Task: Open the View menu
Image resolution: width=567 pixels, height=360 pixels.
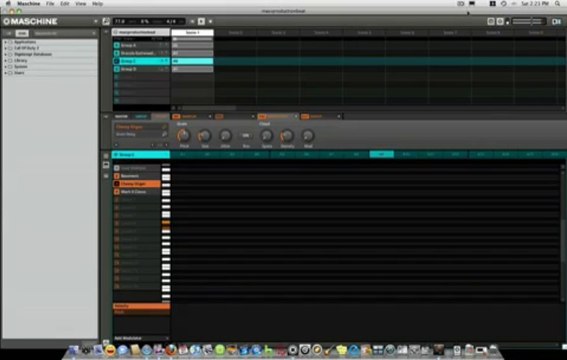Action: pyautogui.click(x=80, y=4)
